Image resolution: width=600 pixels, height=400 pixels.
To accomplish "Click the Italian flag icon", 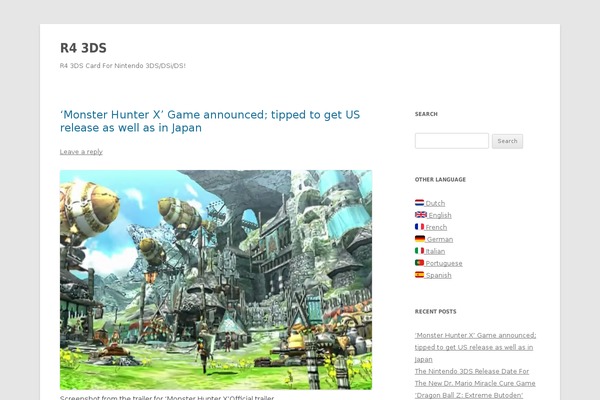I will pyautogui.click(x=419, y=250).
